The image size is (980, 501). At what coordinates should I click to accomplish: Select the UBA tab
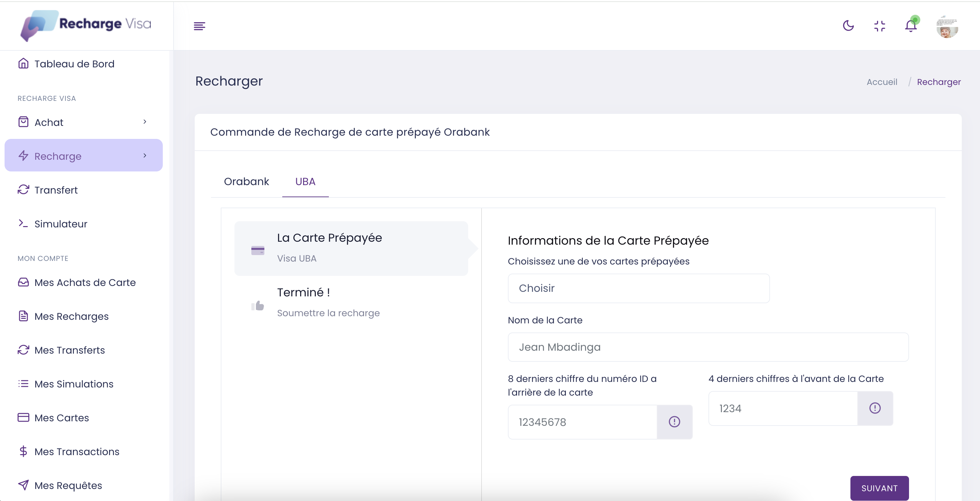click(x=305, y=182)
